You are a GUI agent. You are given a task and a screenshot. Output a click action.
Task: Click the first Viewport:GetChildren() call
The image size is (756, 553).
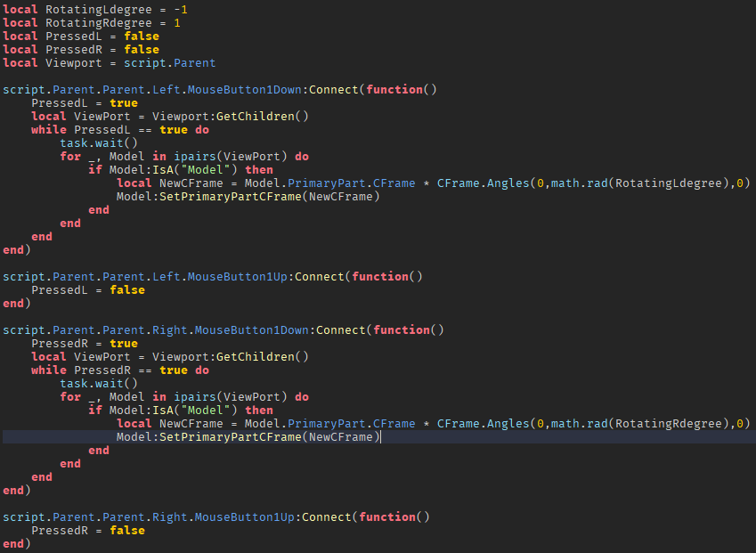[x=231, y=117]
